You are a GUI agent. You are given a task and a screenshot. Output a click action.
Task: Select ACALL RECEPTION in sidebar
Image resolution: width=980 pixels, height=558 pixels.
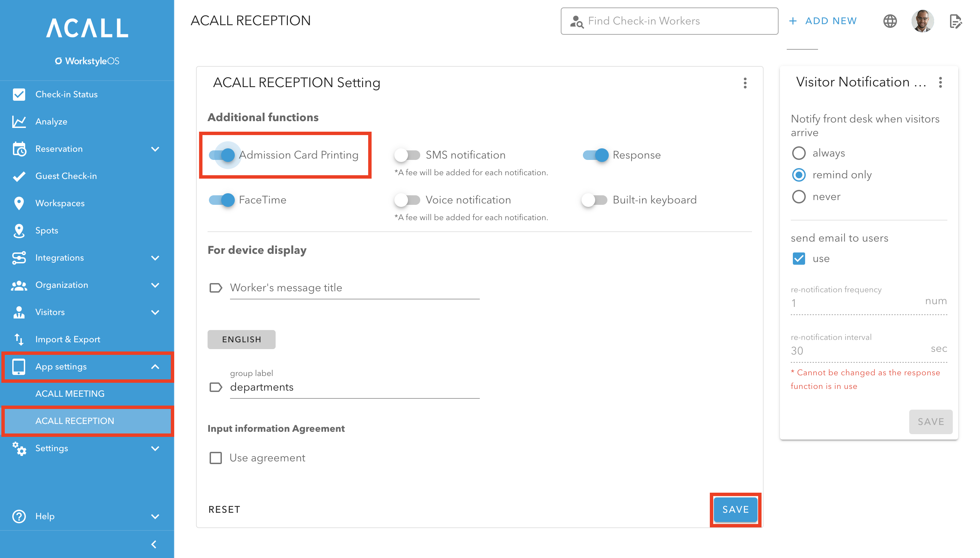pos(87,421)
